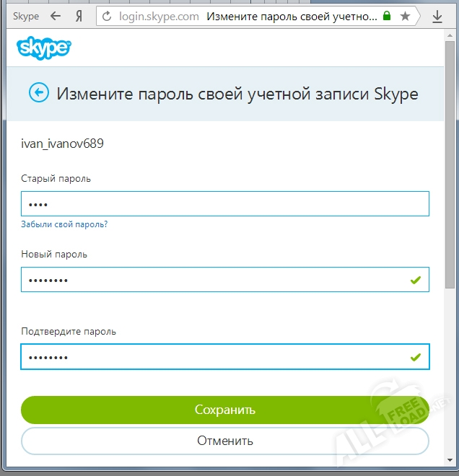The width and height of the screenshot is (459, 476).
Task: Click scrollbar up arrow
Action: (x=450, y=36)
